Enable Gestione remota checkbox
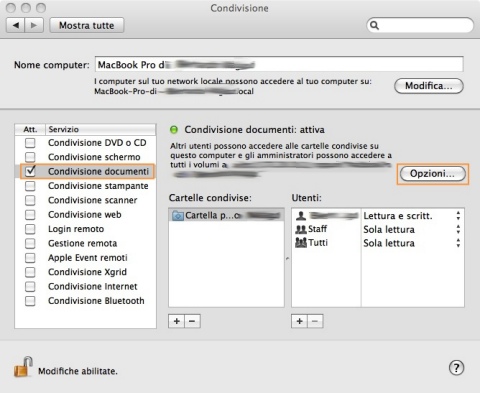Screen dimensions: 480x393 coord(30,243)
